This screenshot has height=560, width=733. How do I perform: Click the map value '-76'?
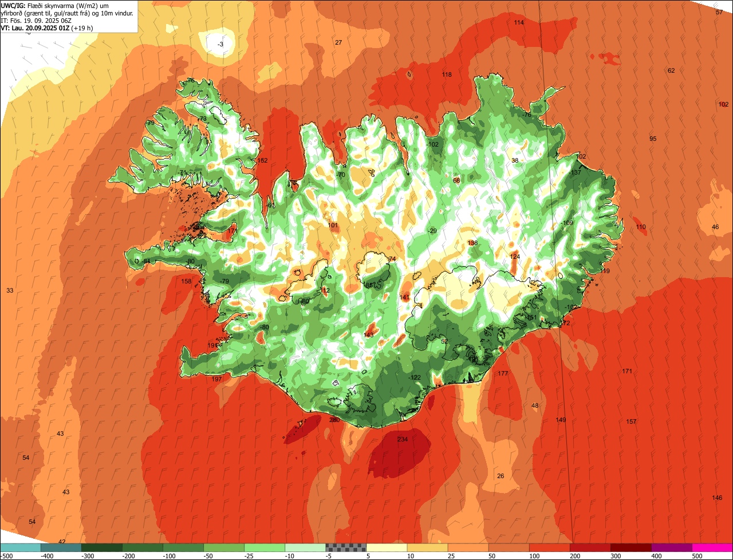pos(527,115)
